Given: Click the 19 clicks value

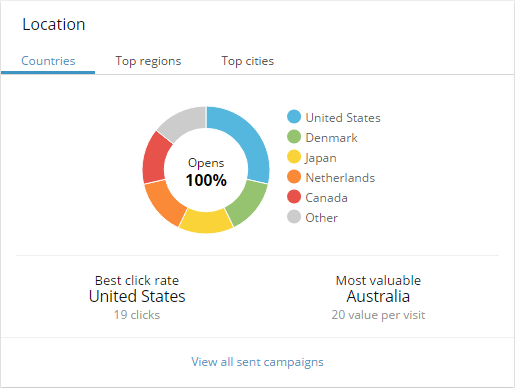Looking at the screenshot, I should point(137,315).
